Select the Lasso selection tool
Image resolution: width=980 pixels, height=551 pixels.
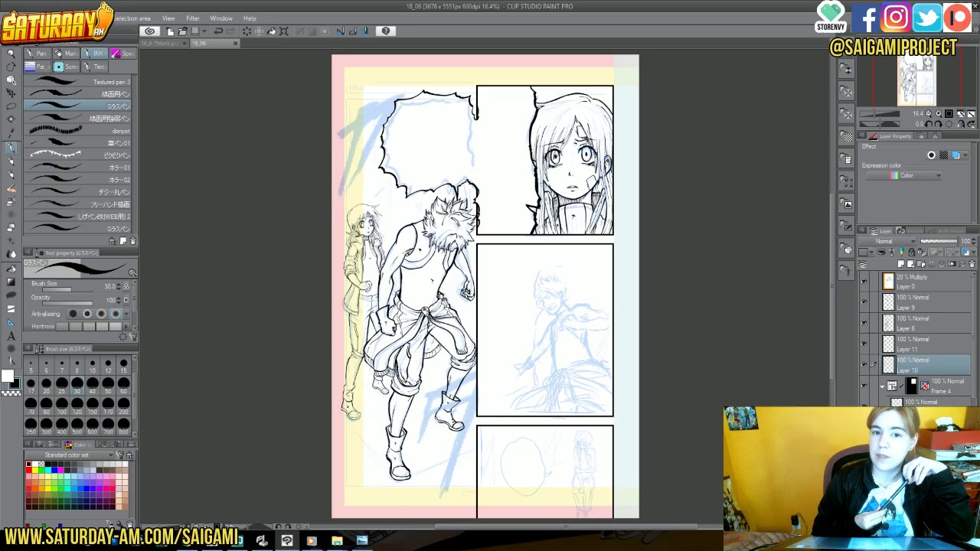11,107
